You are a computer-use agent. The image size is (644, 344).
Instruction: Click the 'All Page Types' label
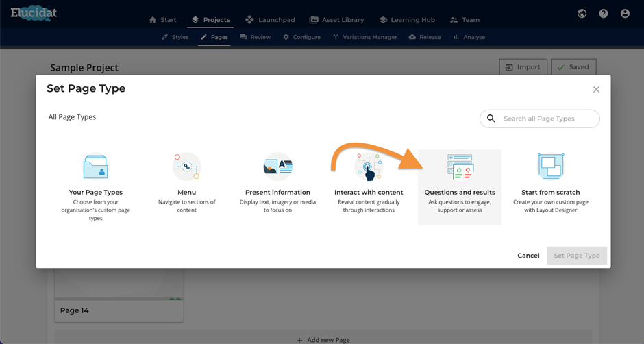[72, 116]
